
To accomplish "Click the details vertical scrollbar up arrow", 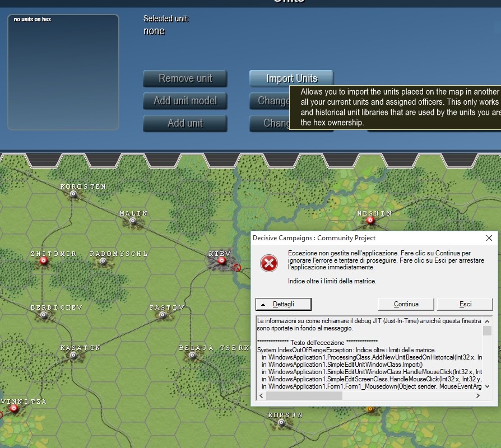I will pyautogui.click(x=487, y=321).
